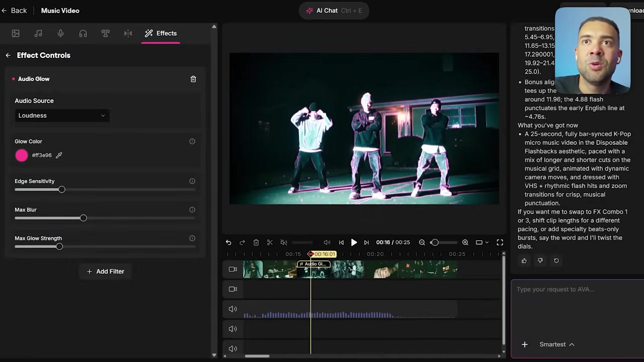Image resolution: width=644 pixels, height=362 pixels.
Task: Click the second audio track speaker icon
Action: coord(233,329)
